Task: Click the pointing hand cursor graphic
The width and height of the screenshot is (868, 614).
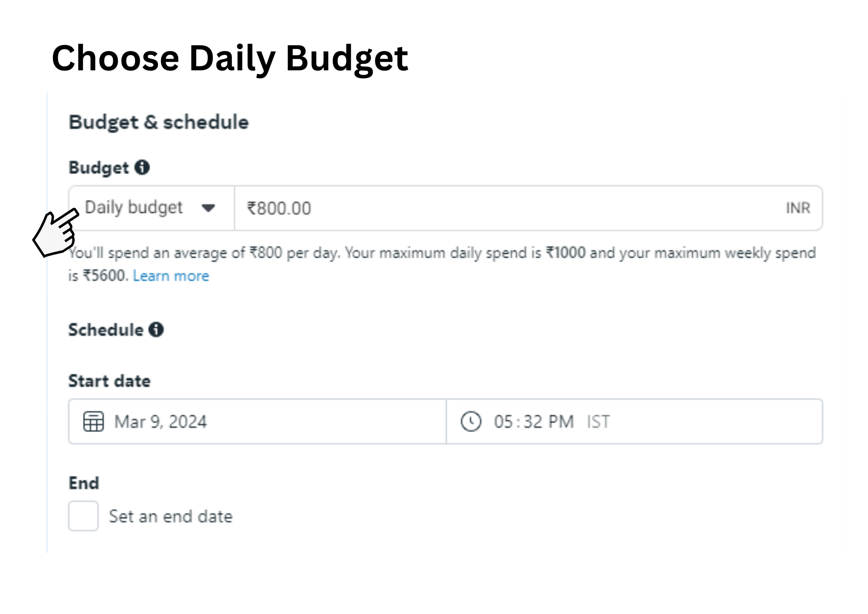Action: pos(56,233)
